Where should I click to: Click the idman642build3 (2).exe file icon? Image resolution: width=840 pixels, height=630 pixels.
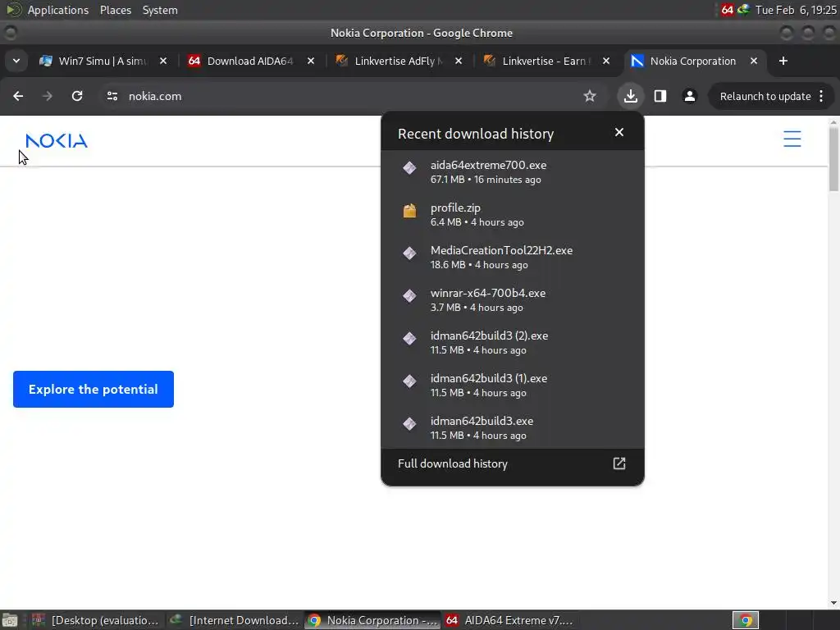(410, 339)
